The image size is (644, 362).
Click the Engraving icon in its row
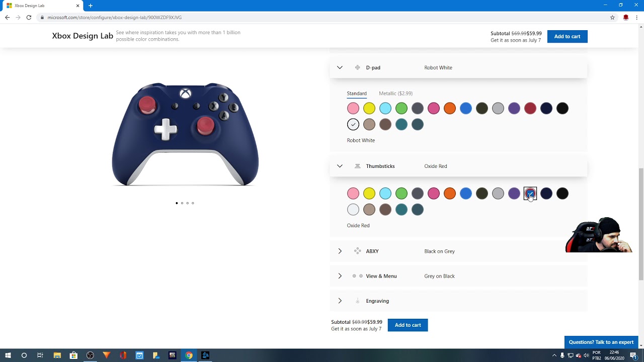pos(358,301)
